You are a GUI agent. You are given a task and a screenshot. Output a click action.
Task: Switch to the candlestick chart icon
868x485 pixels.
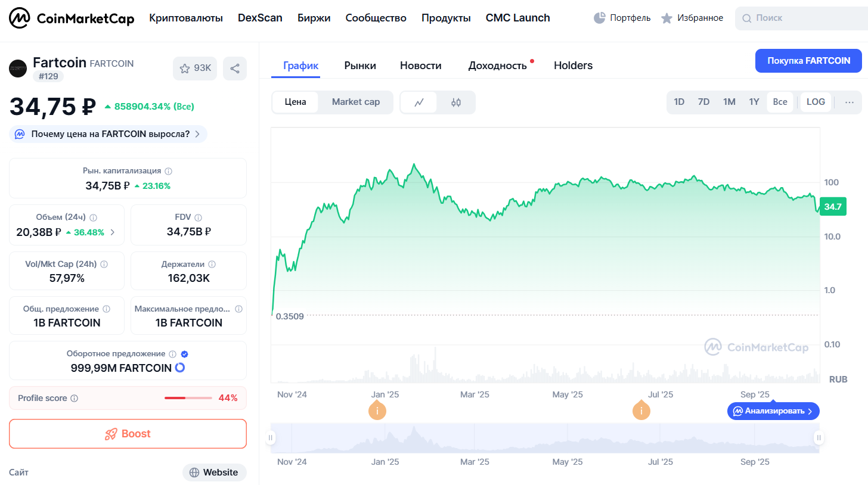point(456,102)
